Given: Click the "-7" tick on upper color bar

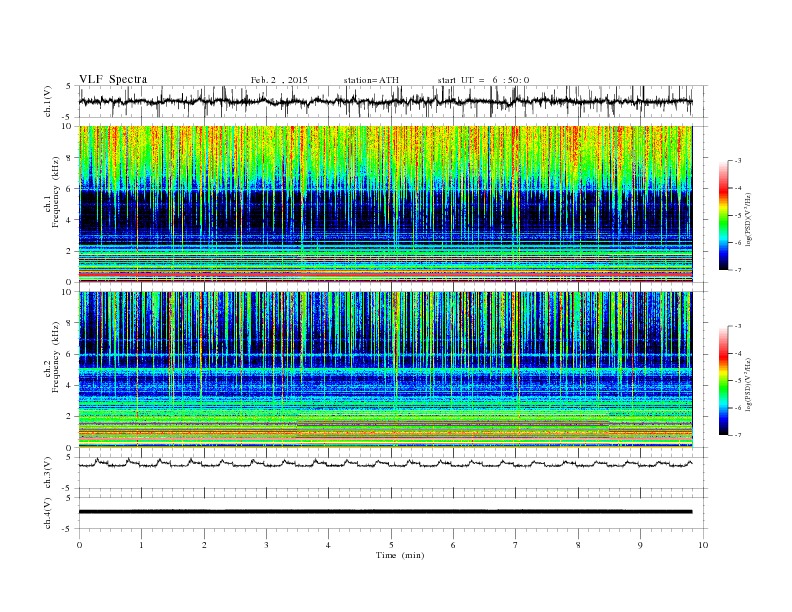Looking at the screenshot, I should (737, 270).
